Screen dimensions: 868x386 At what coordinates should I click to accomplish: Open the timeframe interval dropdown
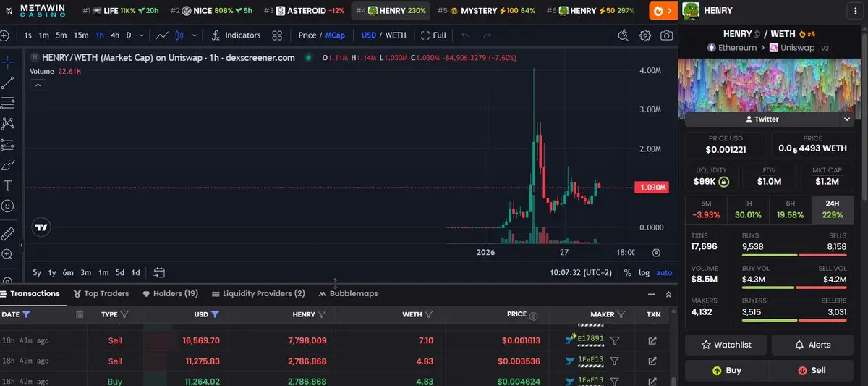coord(142,35)
